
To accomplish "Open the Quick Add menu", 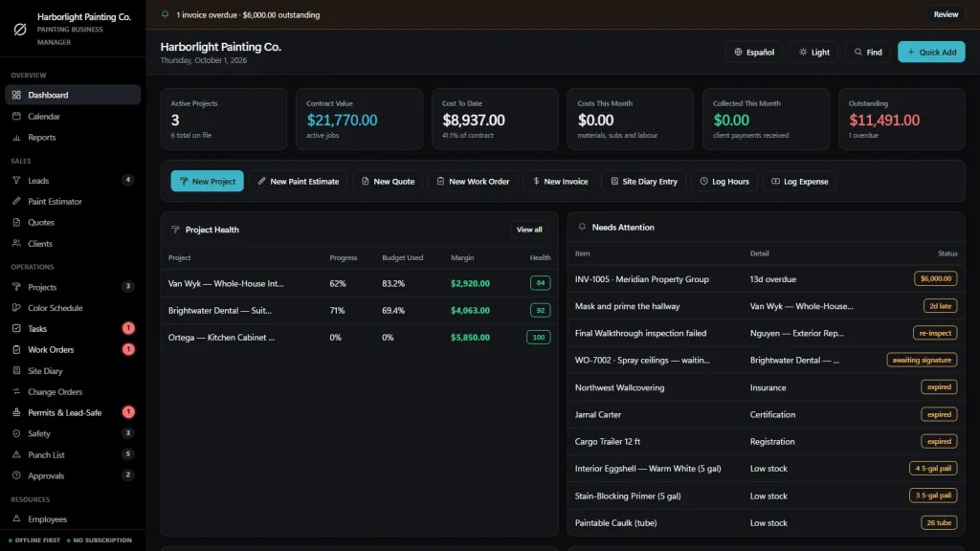I will [x=931, y=52].
